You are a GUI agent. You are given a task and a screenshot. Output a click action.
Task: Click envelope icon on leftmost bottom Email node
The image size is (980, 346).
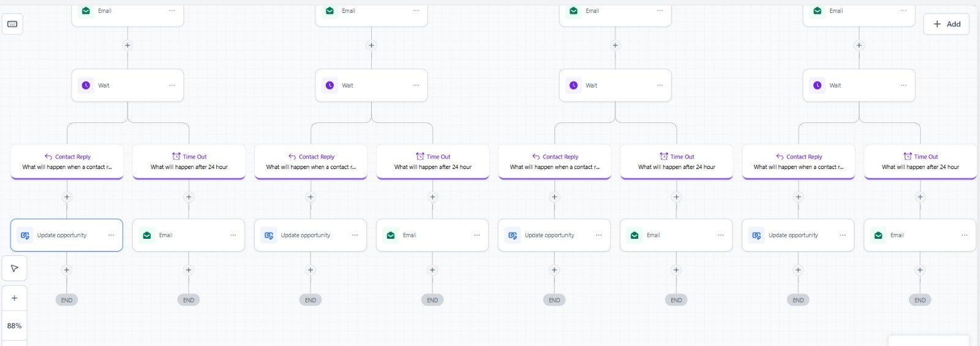coord(147,235)
